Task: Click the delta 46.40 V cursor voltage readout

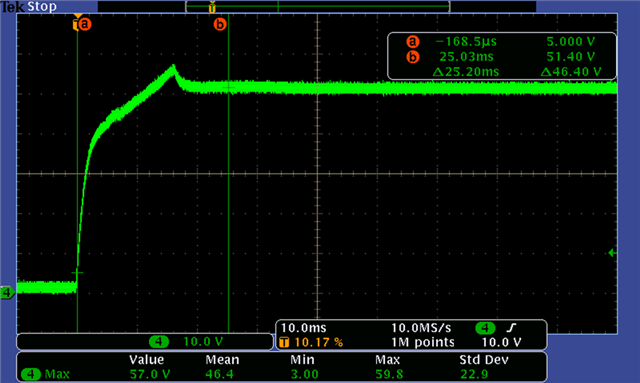Action: tap(571, 72)
